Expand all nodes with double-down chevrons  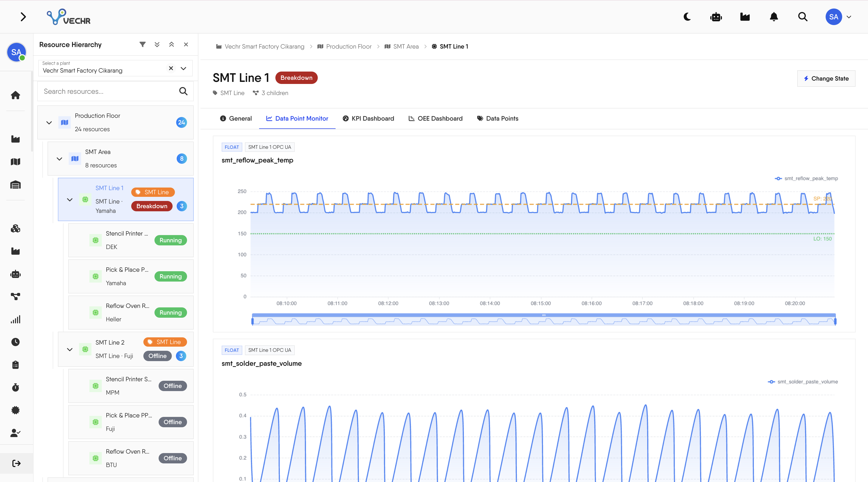pos(157,44)
